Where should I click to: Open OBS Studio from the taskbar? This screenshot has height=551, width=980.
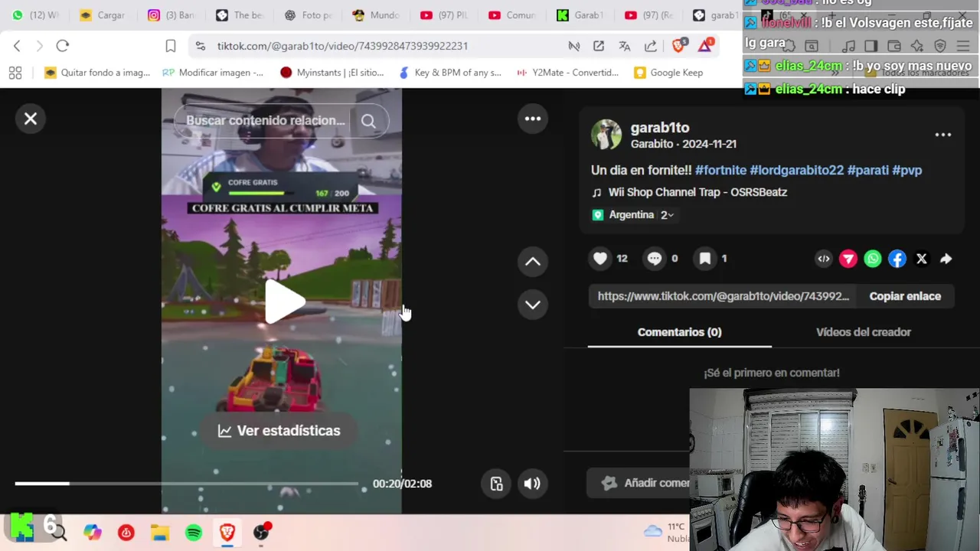click(261, 533)
